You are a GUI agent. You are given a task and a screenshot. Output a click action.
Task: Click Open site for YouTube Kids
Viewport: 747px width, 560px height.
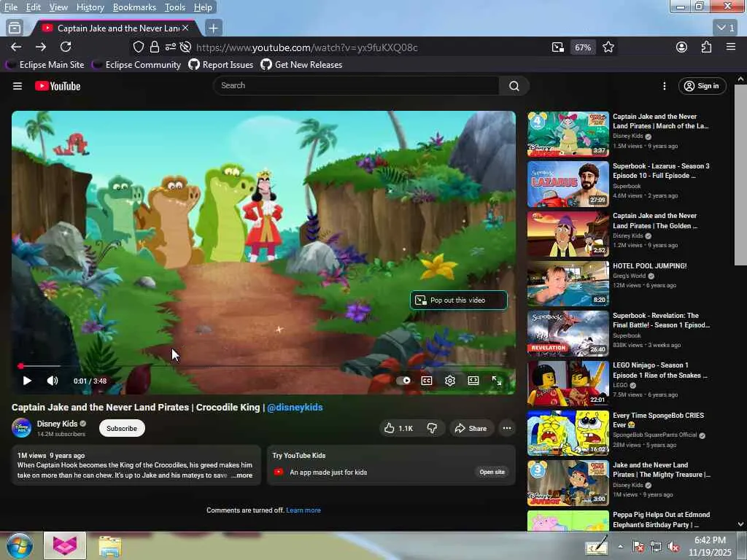(x=492, y=472)
